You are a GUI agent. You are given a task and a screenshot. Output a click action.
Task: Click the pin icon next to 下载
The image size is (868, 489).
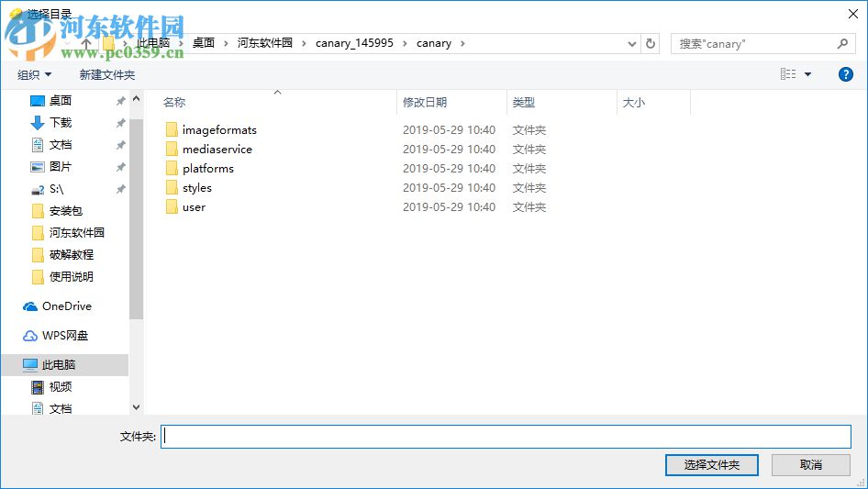(120, 123)
